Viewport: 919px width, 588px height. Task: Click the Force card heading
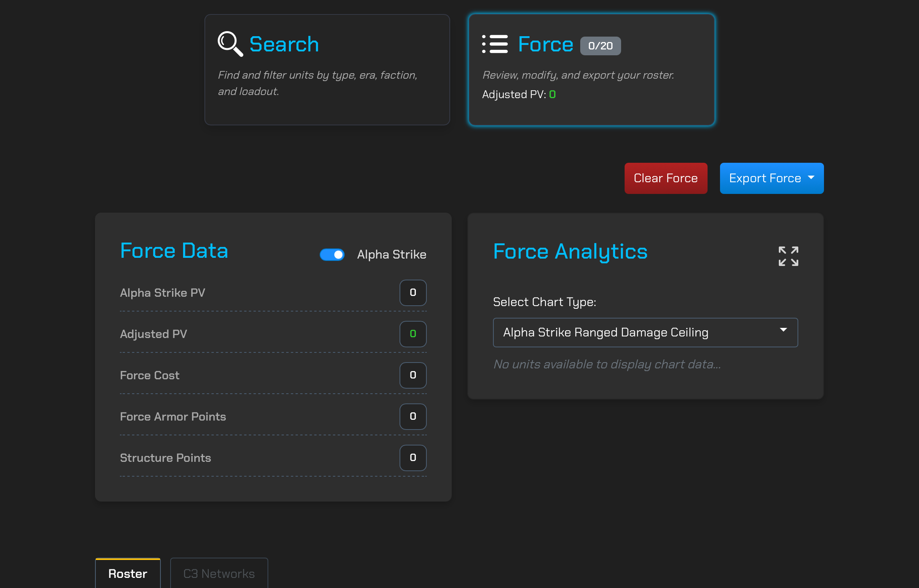(545, 44)
